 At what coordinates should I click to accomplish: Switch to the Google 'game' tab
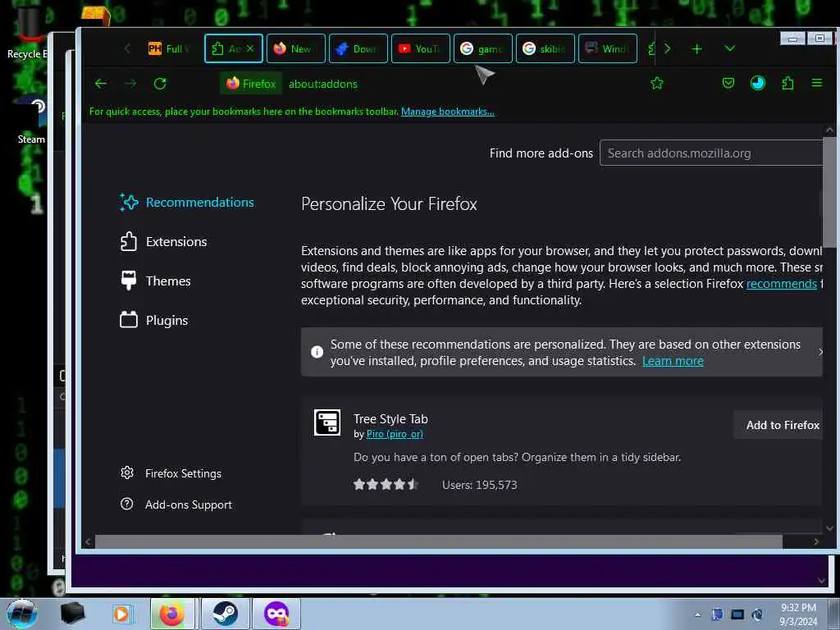pyautogui.click(x=482, y=48)
